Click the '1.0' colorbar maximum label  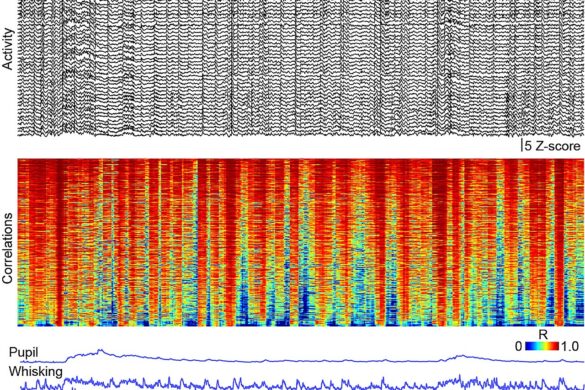click(x=569, y=346)
